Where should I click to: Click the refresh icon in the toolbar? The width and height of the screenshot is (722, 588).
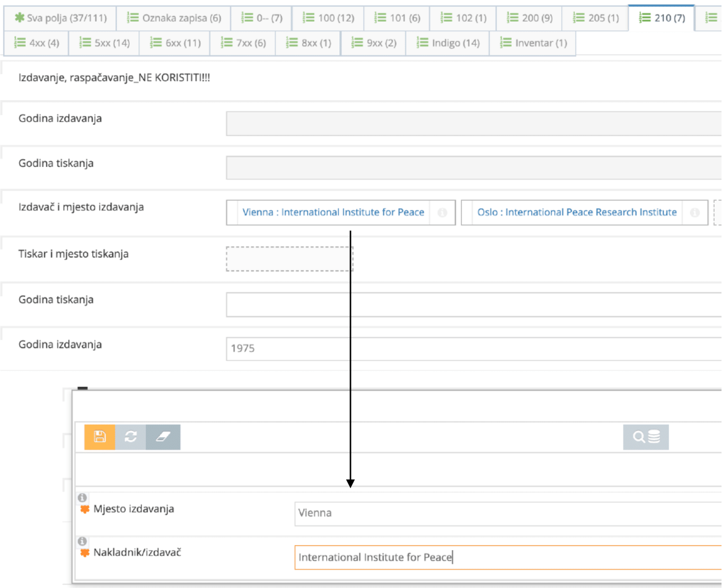click(131, 437)
